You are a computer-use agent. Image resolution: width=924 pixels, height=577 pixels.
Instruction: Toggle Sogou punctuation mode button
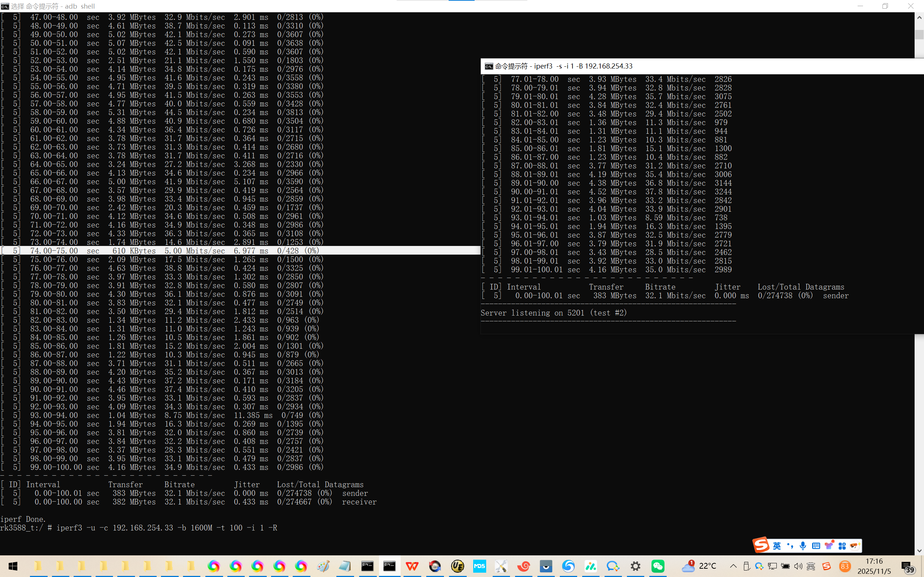[x=790, y=546]
